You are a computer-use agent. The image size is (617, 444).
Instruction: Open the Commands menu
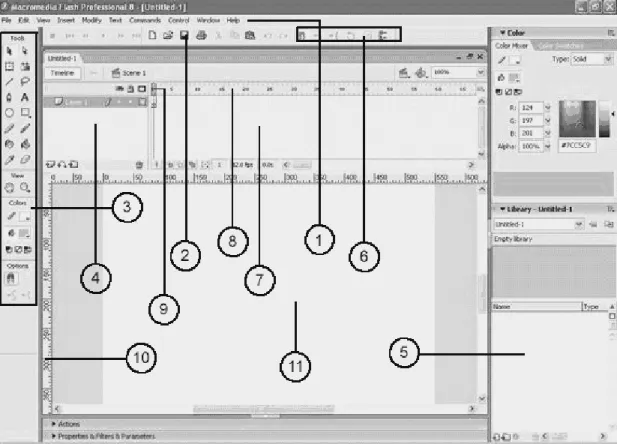tap(145, 20)
